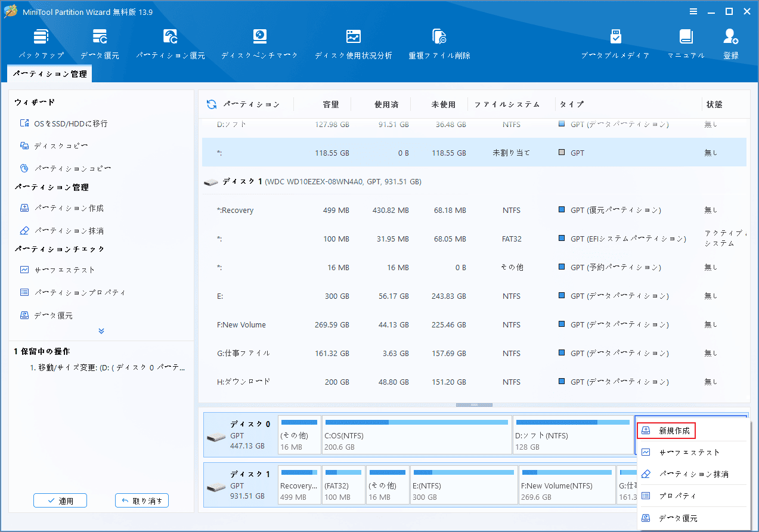Screen dimensions: 759x532
Task: Choose パーティション抹消 in the left sidebar
Action: [62, 231]
